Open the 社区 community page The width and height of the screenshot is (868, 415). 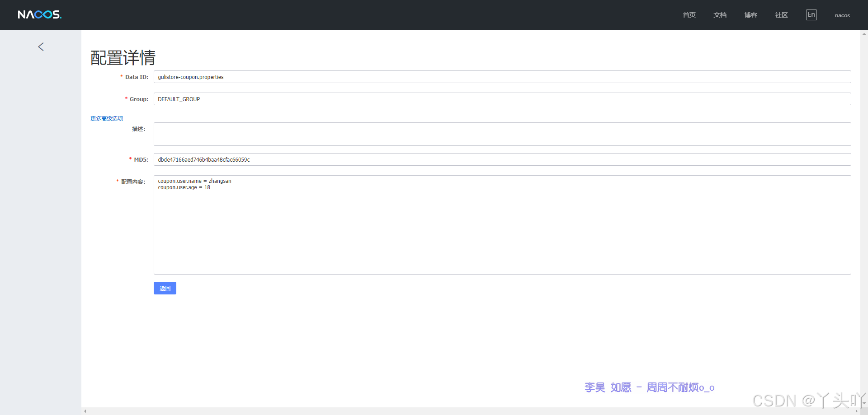[x=781, y=14]
